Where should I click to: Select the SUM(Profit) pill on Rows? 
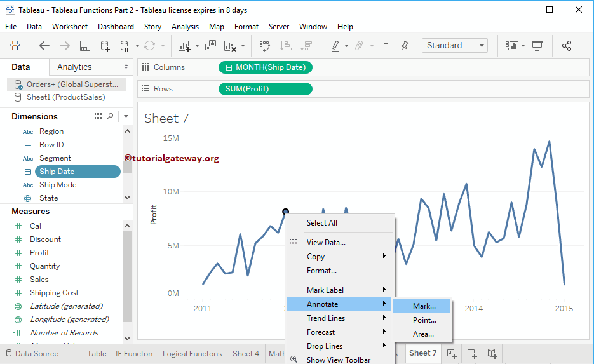click(x=266, y=89)
